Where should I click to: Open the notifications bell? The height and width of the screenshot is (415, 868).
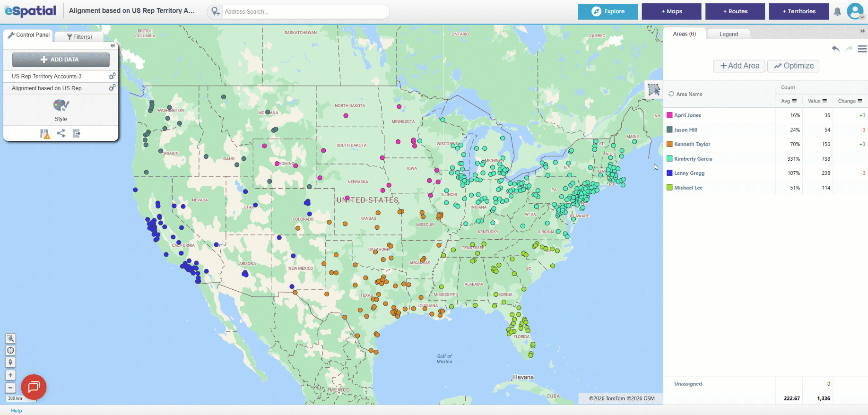click(x=837, y=11)
